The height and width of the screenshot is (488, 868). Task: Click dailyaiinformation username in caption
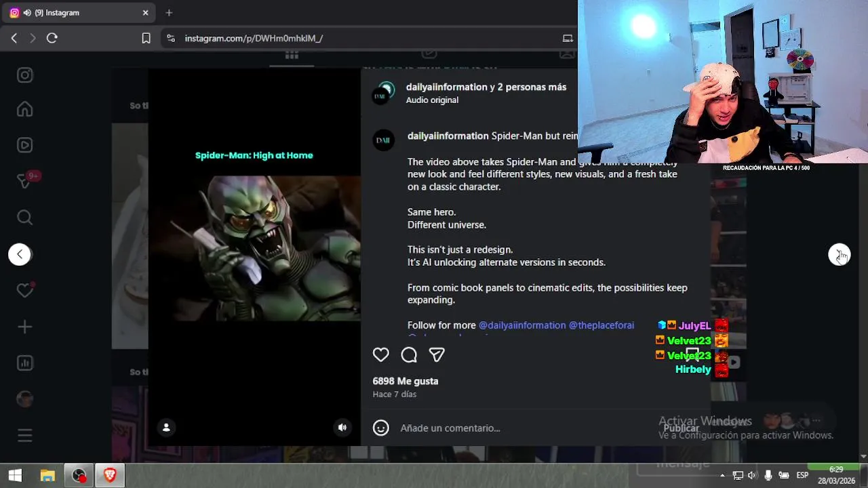pyautogui.click(x=448, y=136)
